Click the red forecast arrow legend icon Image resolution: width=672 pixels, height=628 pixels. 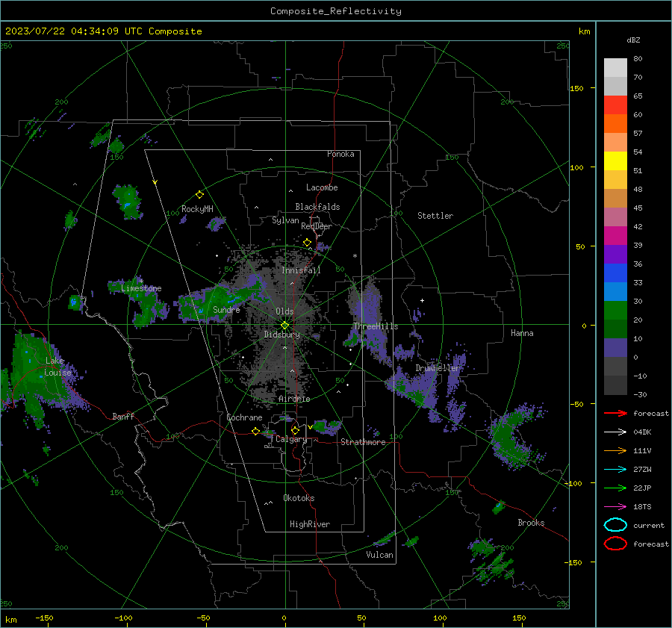coord(615,413)
